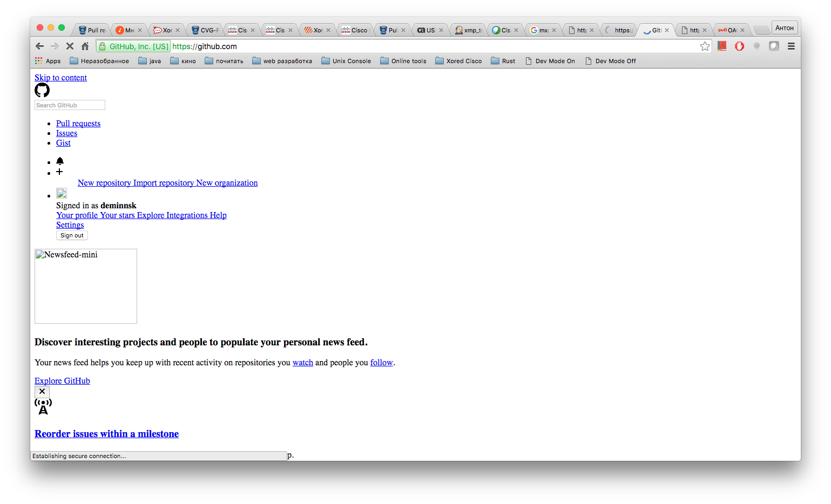Close the active GitHub tab

pos(667,30)
